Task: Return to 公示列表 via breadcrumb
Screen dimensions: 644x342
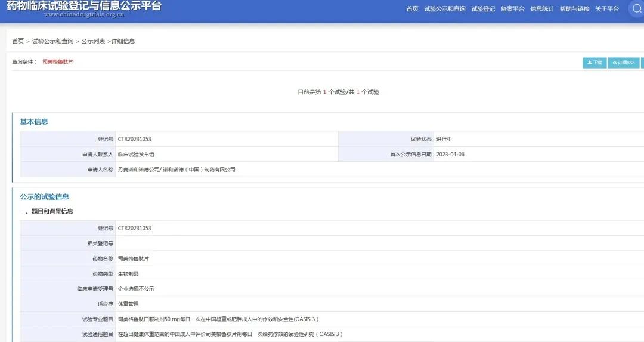Action: (93, 41)
